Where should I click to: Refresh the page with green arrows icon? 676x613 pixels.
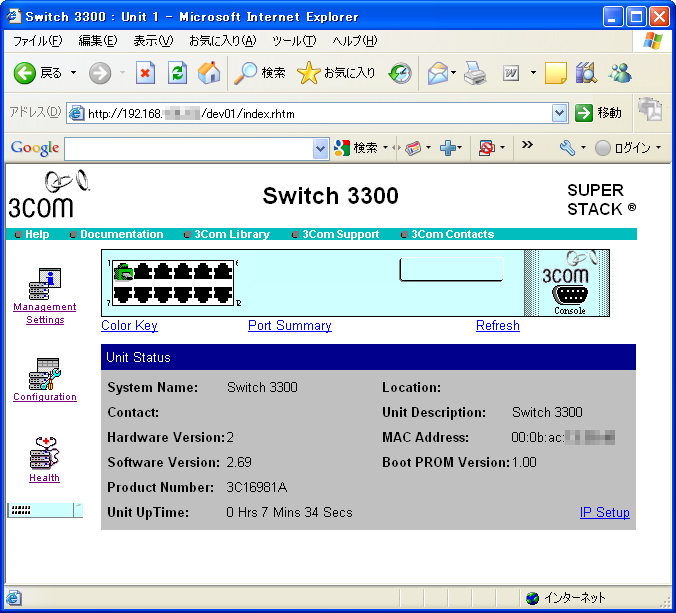(x=177, y=72)
